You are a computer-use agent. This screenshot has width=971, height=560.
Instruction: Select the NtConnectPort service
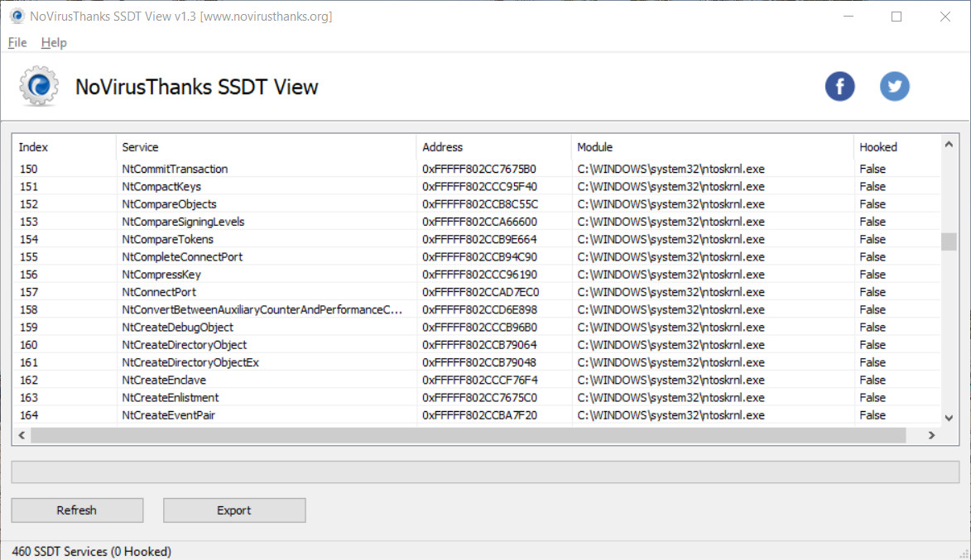[x=159, y=292]
